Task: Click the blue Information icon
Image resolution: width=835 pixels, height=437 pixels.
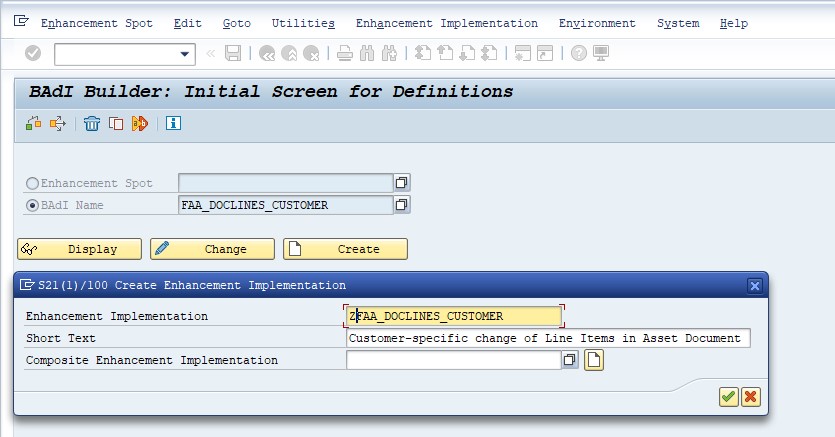Action: pyautogui.click(x=173, y=123)
